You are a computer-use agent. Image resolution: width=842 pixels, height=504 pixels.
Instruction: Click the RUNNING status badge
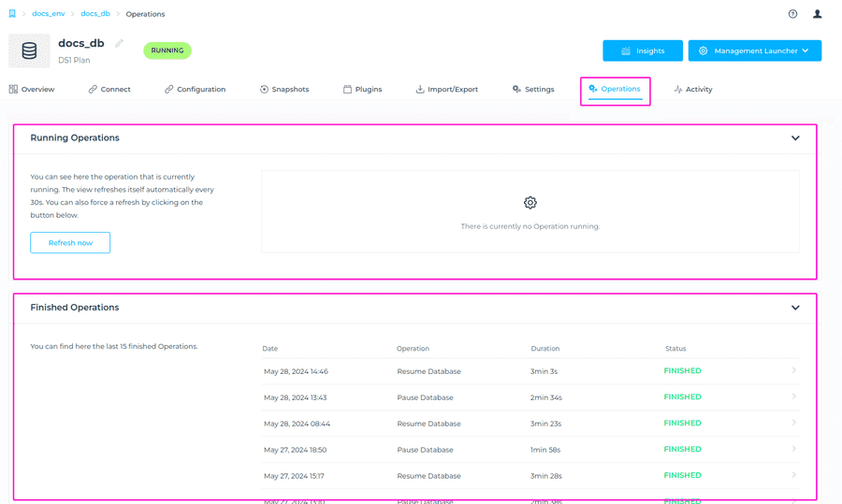click(x=167, y=50)
